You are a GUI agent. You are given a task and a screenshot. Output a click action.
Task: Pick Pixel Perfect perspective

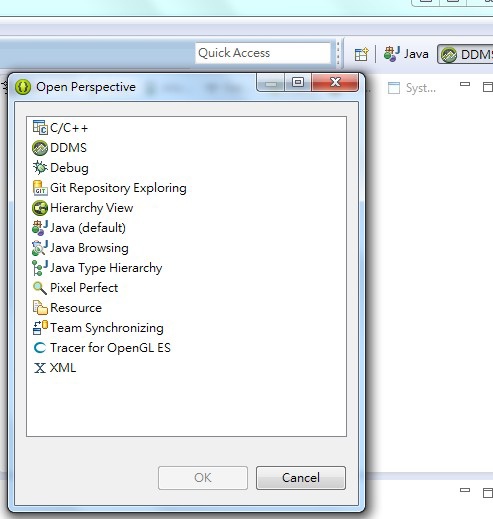coord(84,288)
